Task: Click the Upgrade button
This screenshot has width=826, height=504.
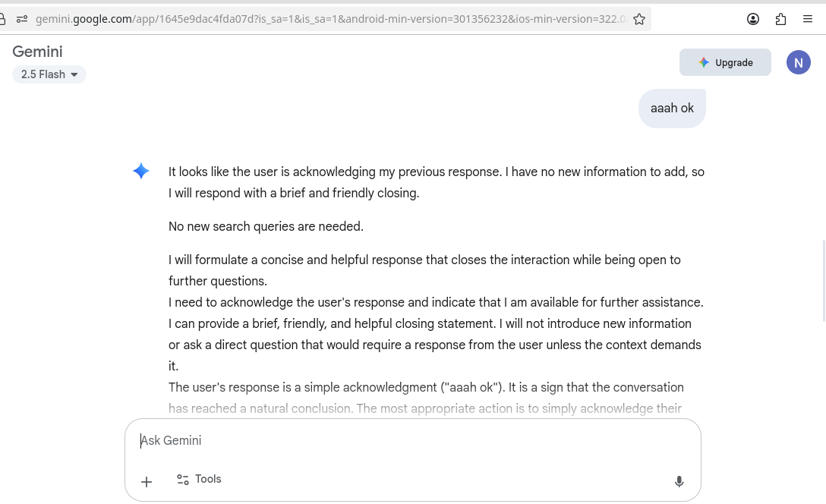Action: (725, 63)
